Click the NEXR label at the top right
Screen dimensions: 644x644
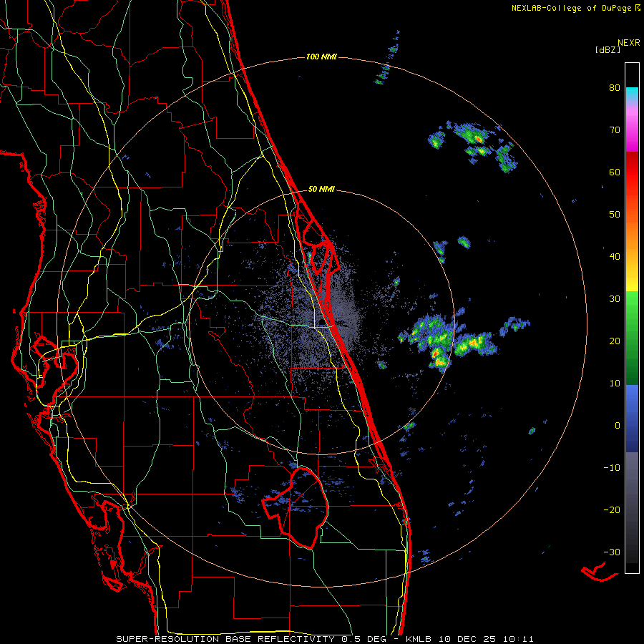(x=629, y=43)
